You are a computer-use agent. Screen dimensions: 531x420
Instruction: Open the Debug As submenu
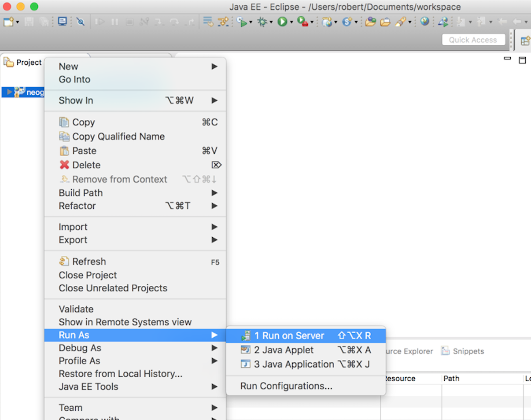point(135,348)
